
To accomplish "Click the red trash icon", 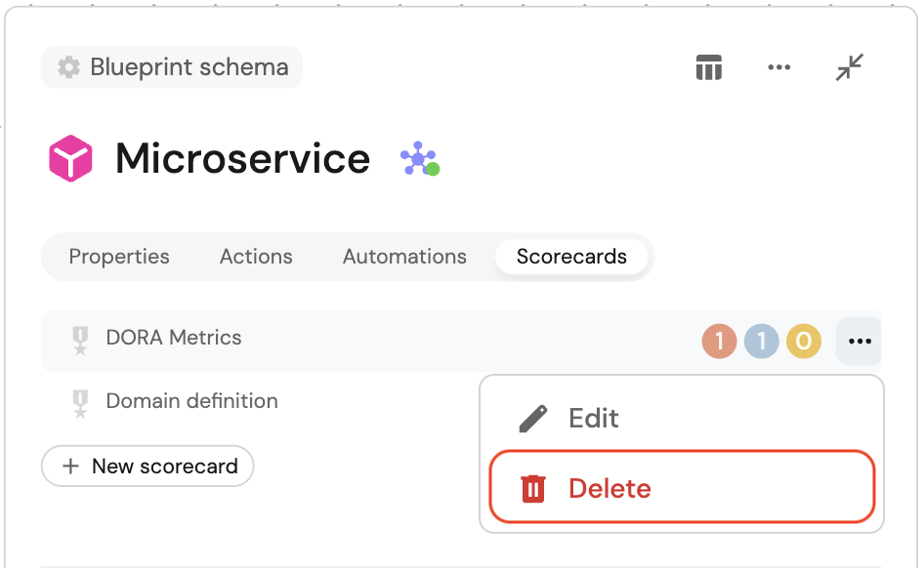I will pos(532,488).
